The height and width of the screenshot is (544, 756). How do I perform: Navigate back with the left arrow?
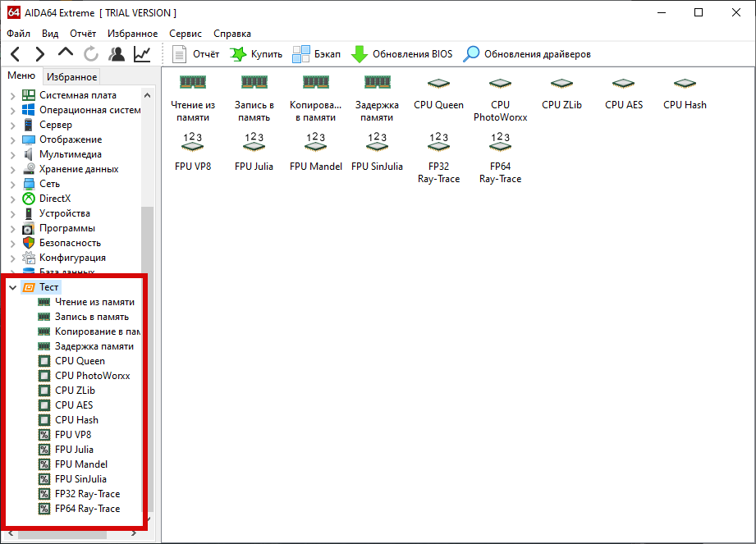pos(16,54)
